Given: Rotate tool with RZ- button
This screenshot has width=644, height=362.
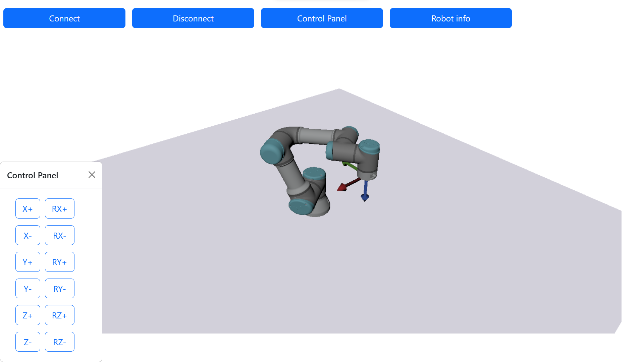Looking at the screenshot, I should point(60,342).
